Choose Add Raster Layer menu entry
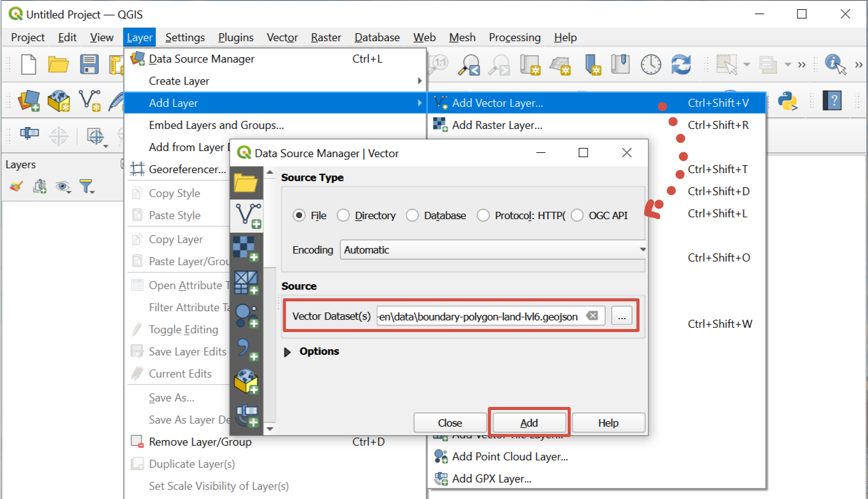The image size is (868, 499). (x=497, y=125)
